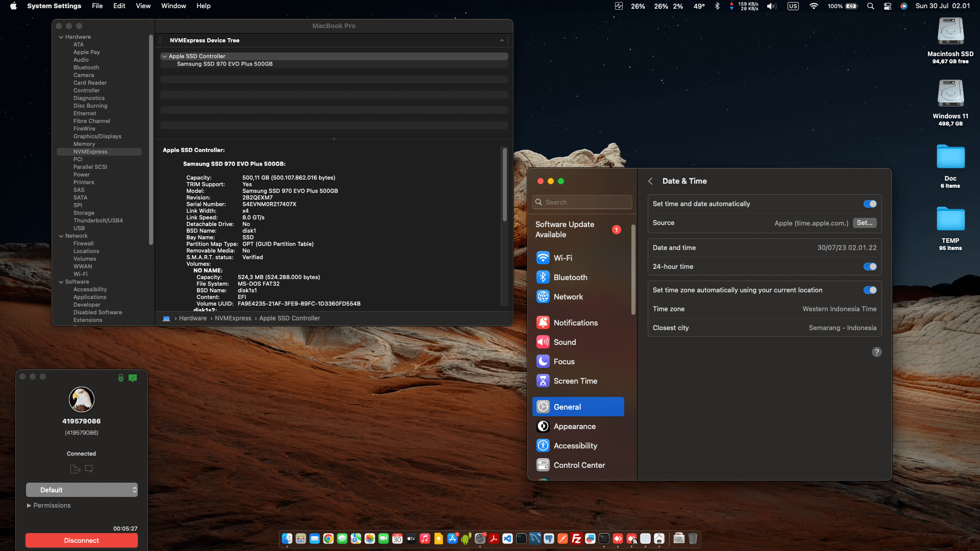Screen dimensions: 980x551
Task: Click the System Settings sidebar scrollbar
Action: tap(633, 269)
